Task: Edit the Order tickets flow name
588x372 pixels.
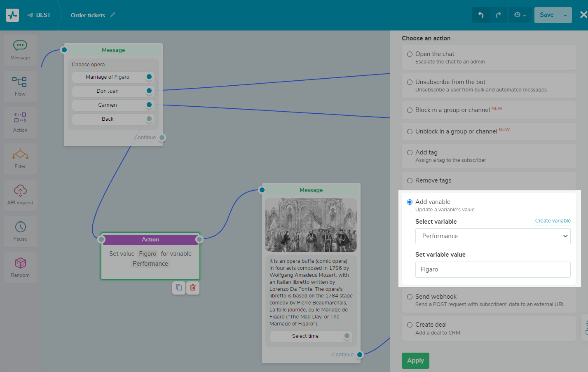Action: click(x=112, y=15)
